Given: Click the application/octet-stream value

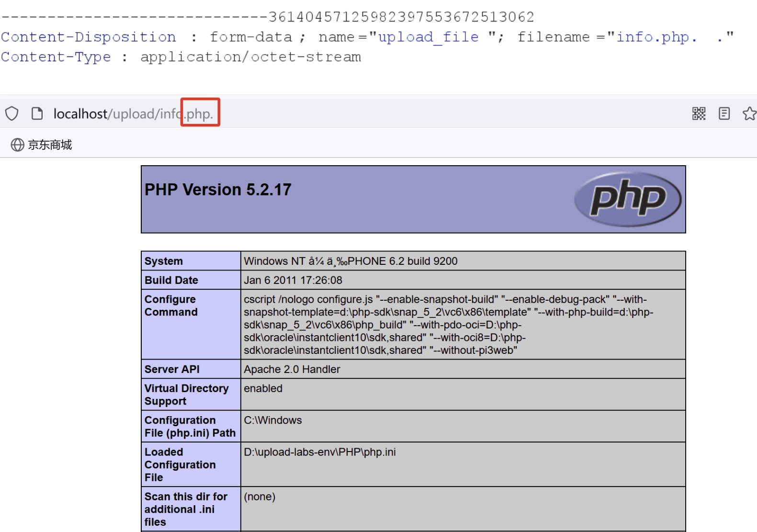Looking at the screenshot, I should [x=250, y=57].
